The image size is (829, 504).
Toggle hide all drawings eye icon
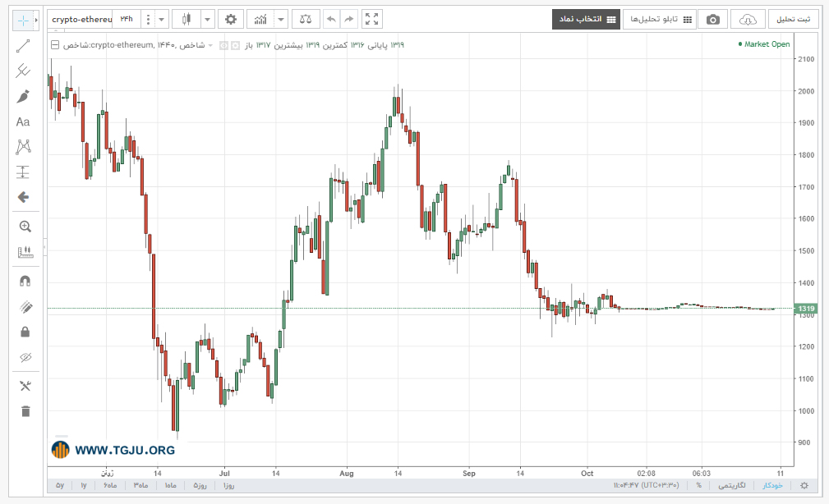point(25,358)
